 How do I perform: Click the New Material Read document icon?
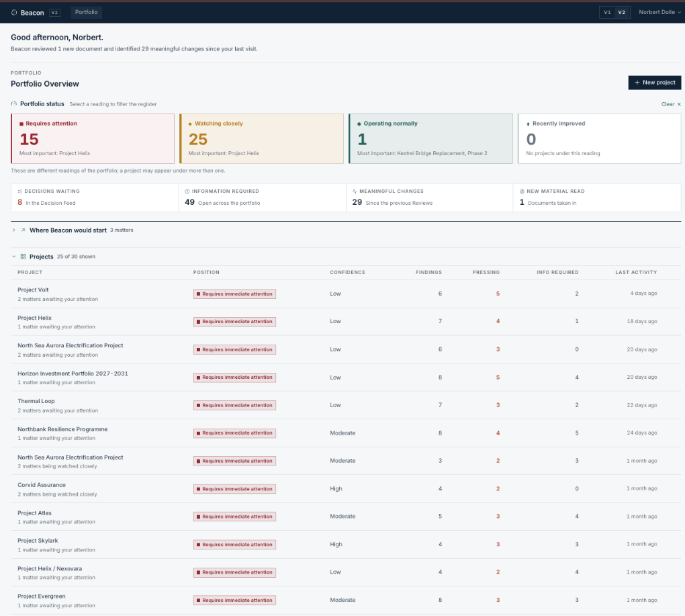click(522, 191)
